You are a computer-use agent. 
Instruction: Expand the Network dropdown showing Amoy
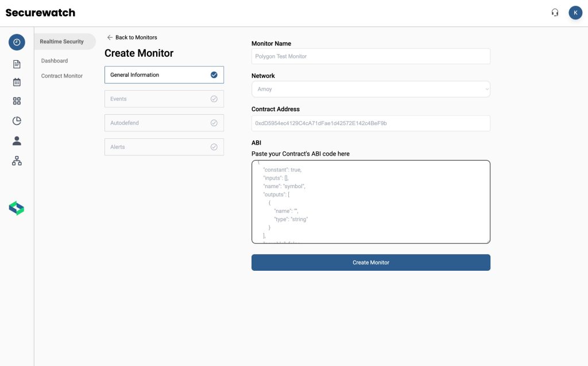tap(370, 89)
